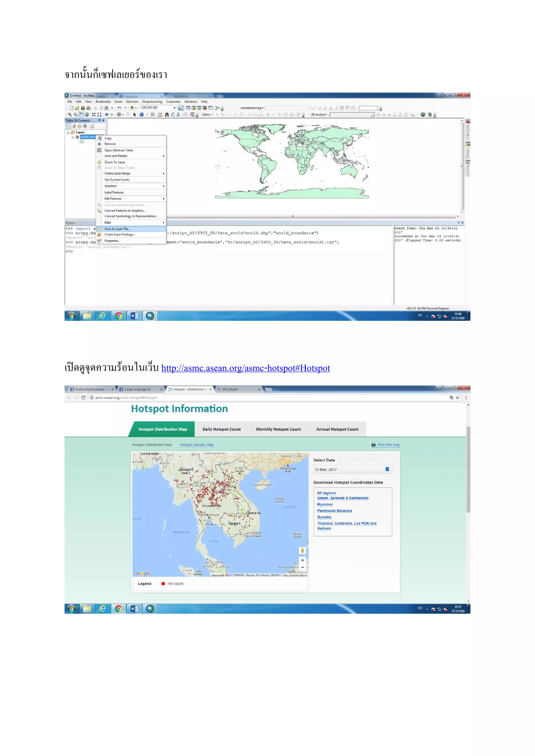Choose Save As Layer File from context menu
This screenshot has width=535, height=756.
coord(131,229)
